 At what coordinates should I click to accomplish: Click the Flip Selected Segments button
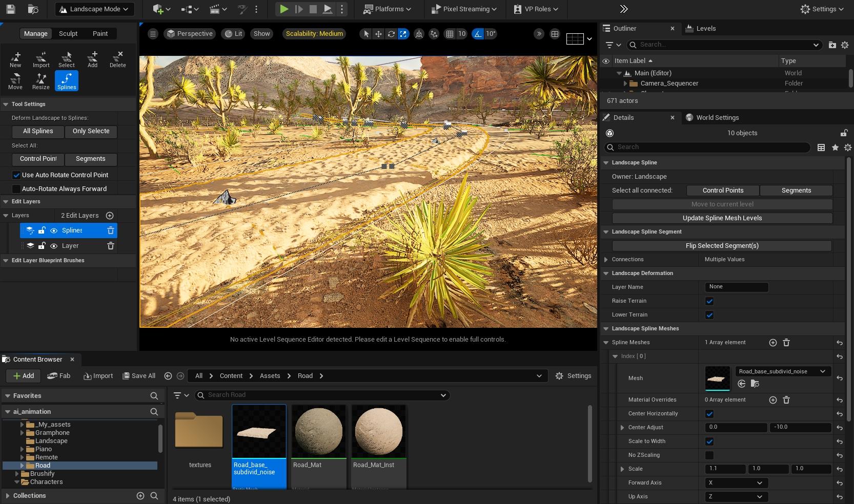coord(722,245)
